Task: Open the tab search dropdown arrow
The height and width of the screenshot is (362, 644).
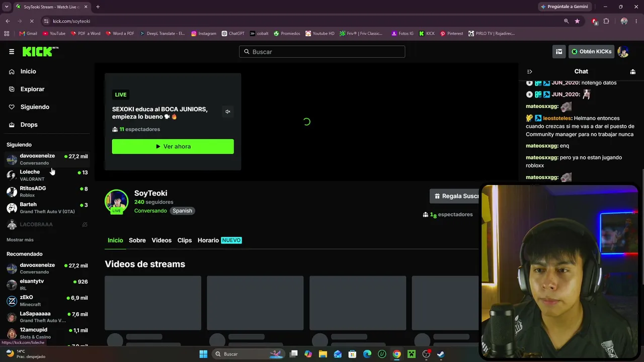Action: coord(7,7)
